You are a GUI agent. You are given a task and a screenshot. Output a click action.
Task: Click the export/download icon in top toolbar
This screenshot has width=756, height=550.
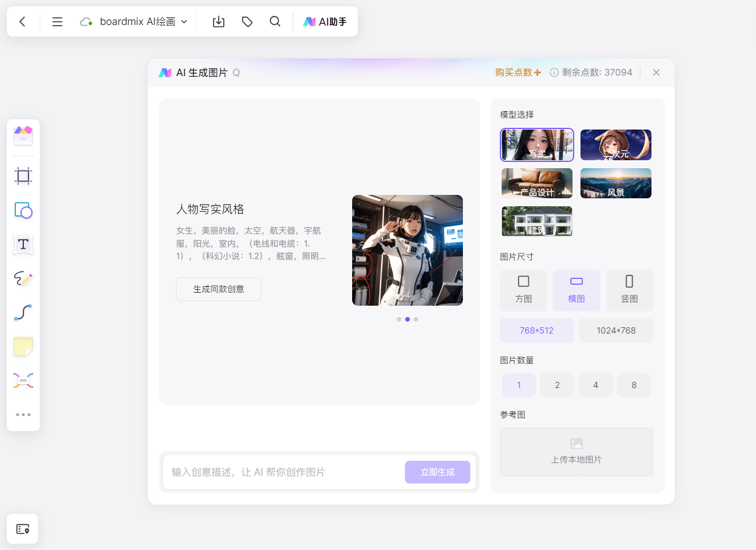[219, 22]
